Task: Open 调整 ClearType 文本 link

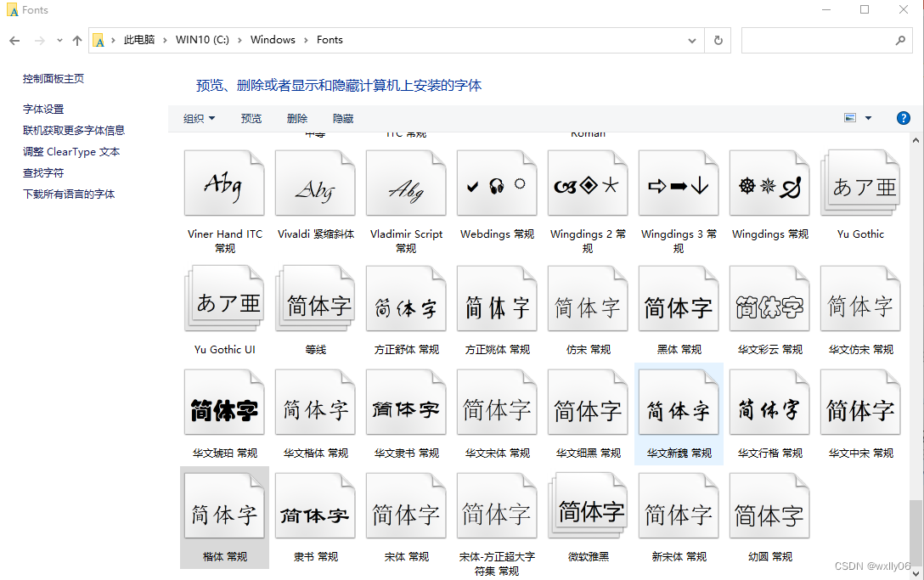Action: pyautogui.click(x=71, y=151)
